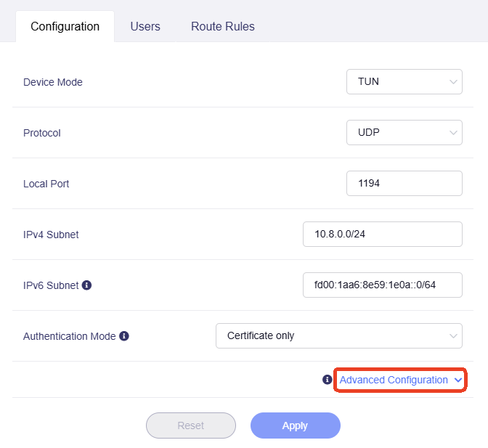Click Advanced Configuration down-chevron icon
The height and width of the screenshot is (448, 488).
[457, 380]
